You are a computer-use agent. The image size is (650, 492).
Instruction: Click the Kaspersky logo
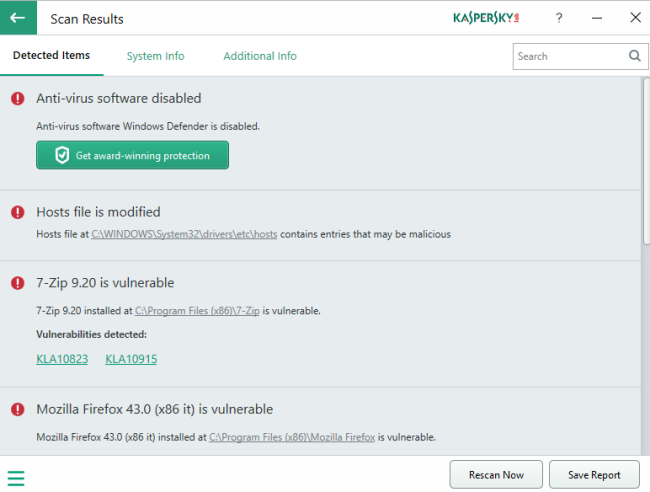click(486, 18)
